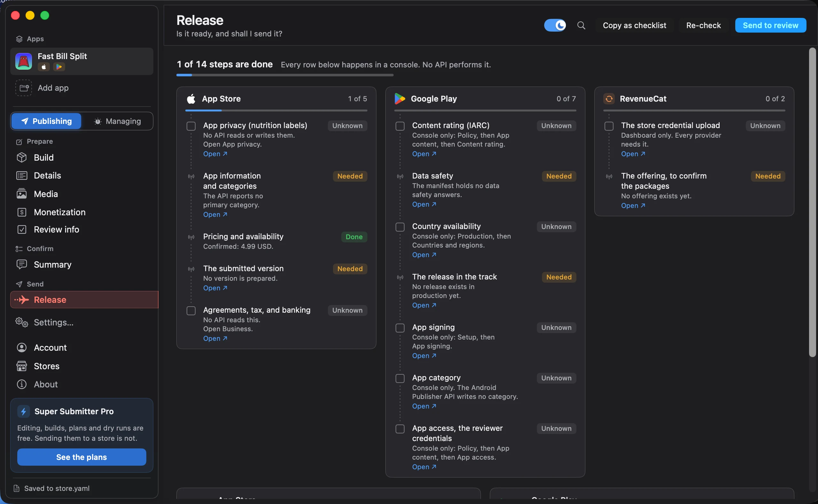Switch to the Managing tab
Viewport: 818px width, 504px height.
(x=117, y=121)
